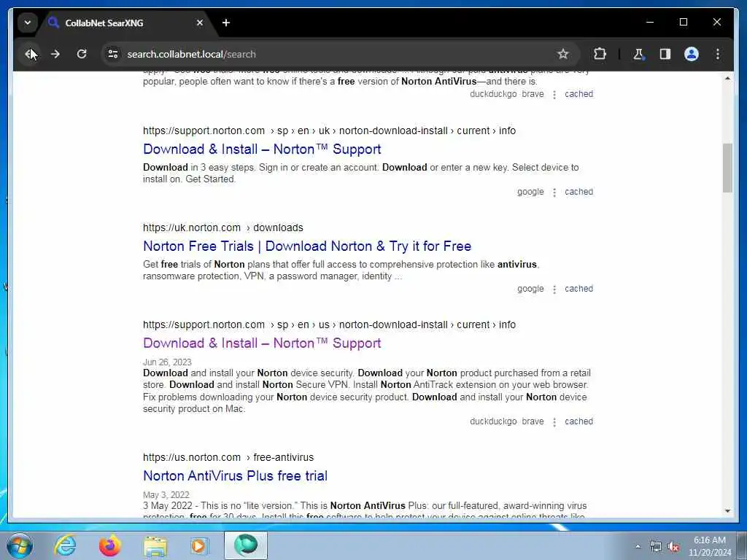This screenshot has height=560, width=747.
Task: Select the active browser taskbar button
Action: click(246, 545)
